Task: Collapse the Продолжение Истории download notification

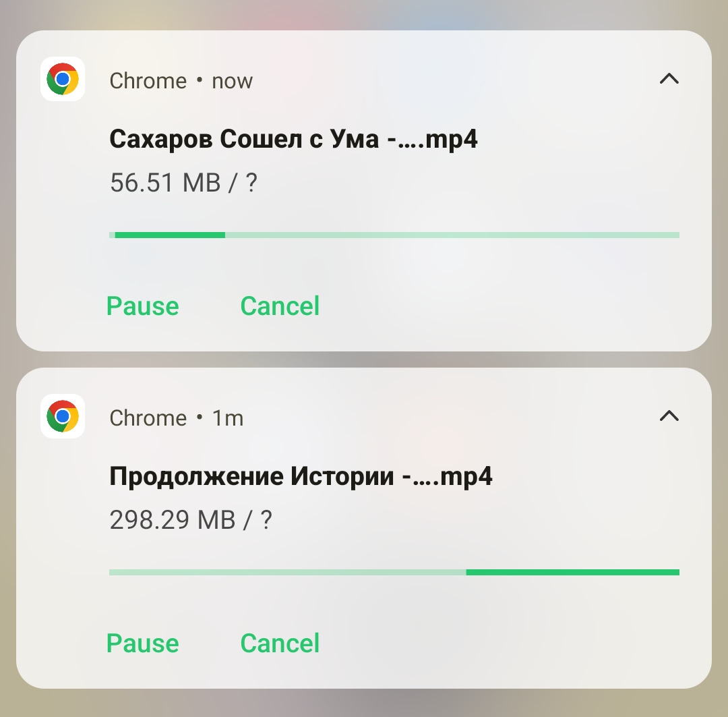Action: pyautogui.click(x=669, y=417)
